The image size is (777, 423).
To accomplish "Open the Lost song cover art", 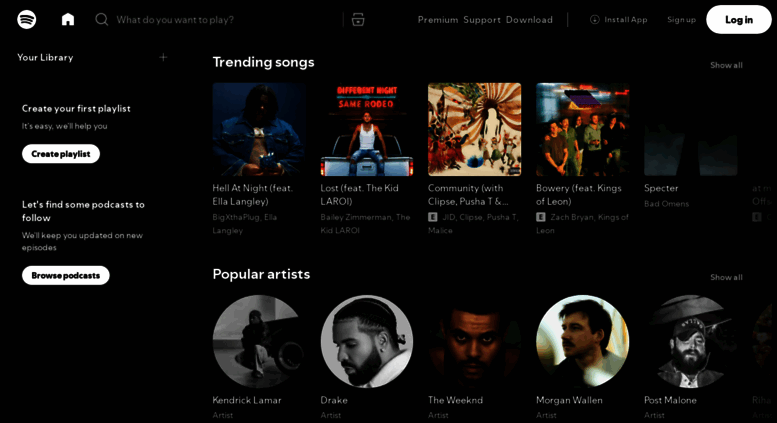I will pyautogui.click(x=367, y=129).
